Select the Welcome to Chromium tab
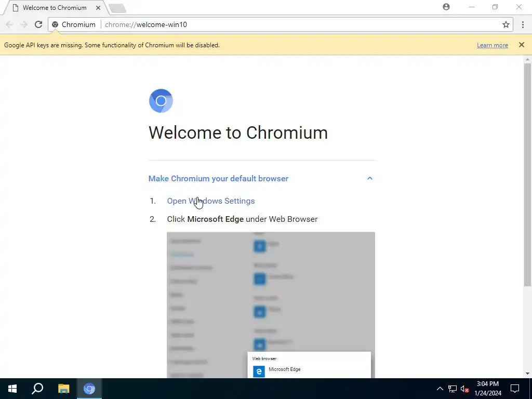Image resolution: width=532 pixels, height=399 pixels. point(54,7)
